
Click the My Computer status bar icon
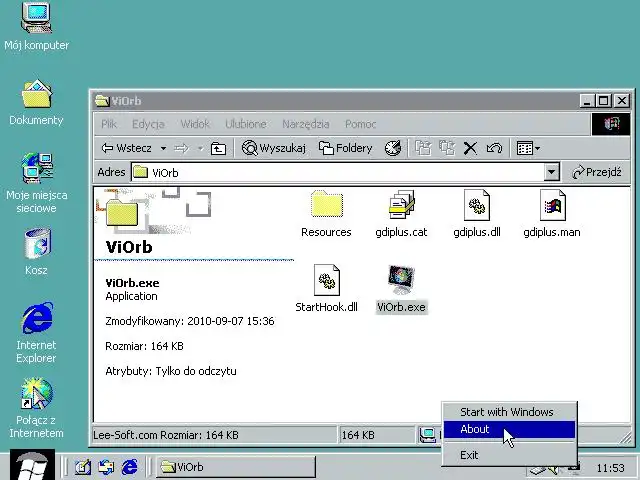point(427,435)
